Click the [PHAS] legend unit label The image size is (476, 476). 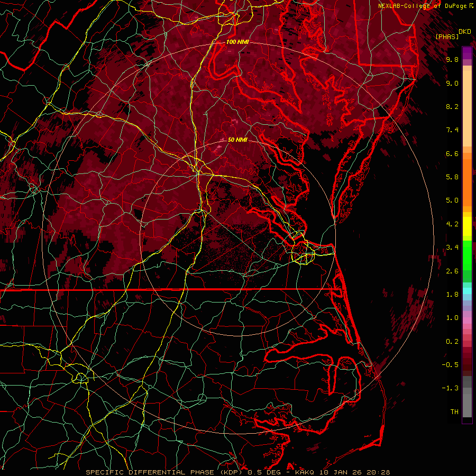point(447,36)
